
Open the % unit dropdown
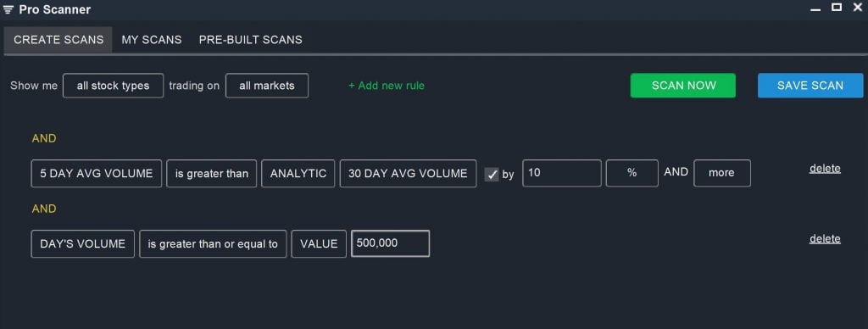[x=632, y=173]
